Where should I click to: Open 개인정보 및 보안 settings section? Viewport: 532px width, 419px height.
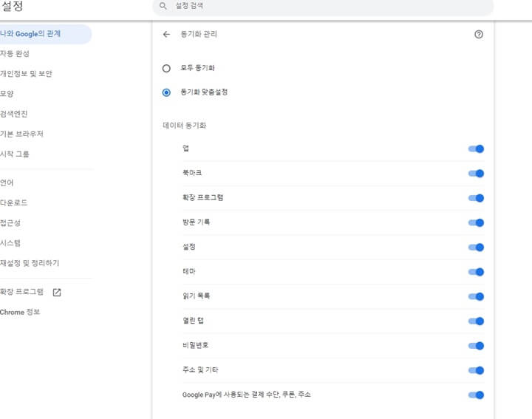click(x=26, y=74)
